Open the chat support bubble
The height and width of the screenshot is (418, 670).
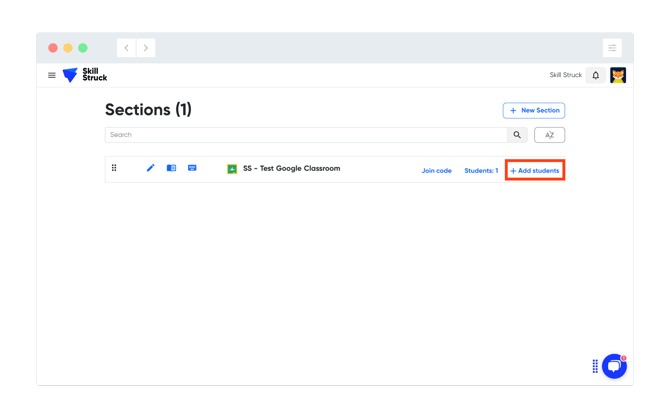(614, 366)
